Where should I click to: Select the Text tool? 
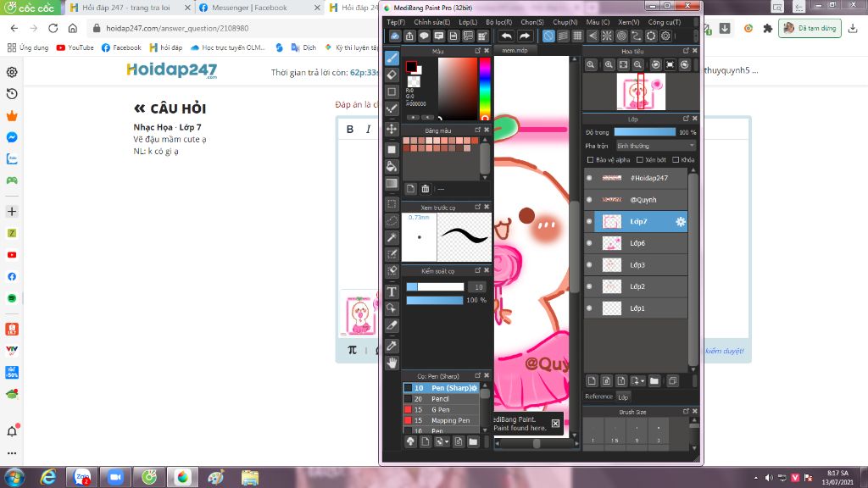[x=392, y=291]
